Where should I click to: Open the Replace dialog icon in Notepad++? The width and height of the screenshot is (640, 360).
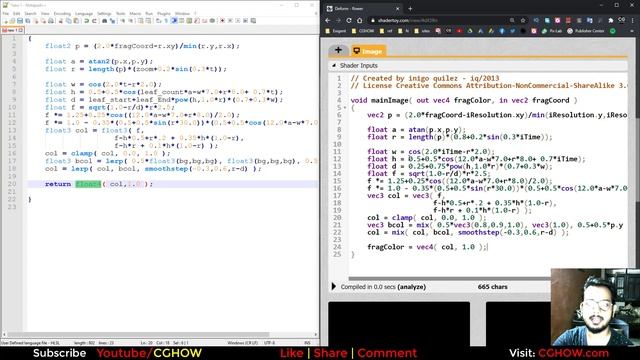113,20
